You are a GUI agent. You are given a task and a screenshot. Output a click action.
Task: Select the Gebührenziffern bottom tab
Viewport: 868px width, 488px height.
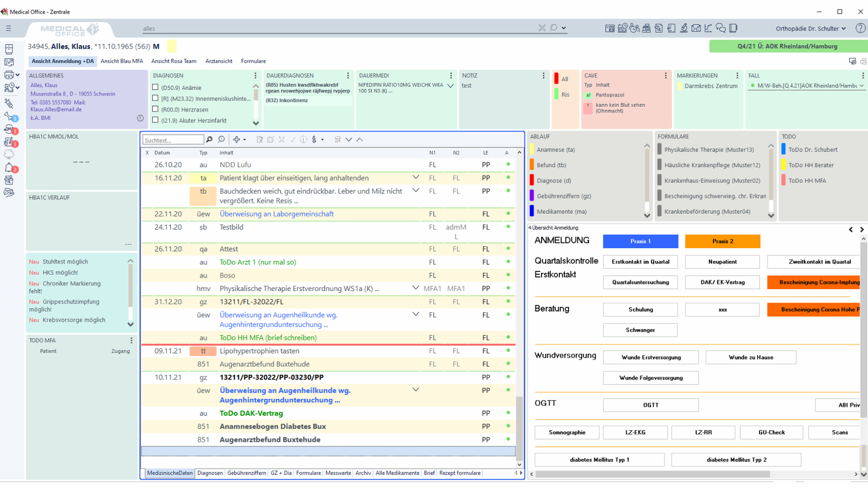pyautogui.click(x=246, y=473)
